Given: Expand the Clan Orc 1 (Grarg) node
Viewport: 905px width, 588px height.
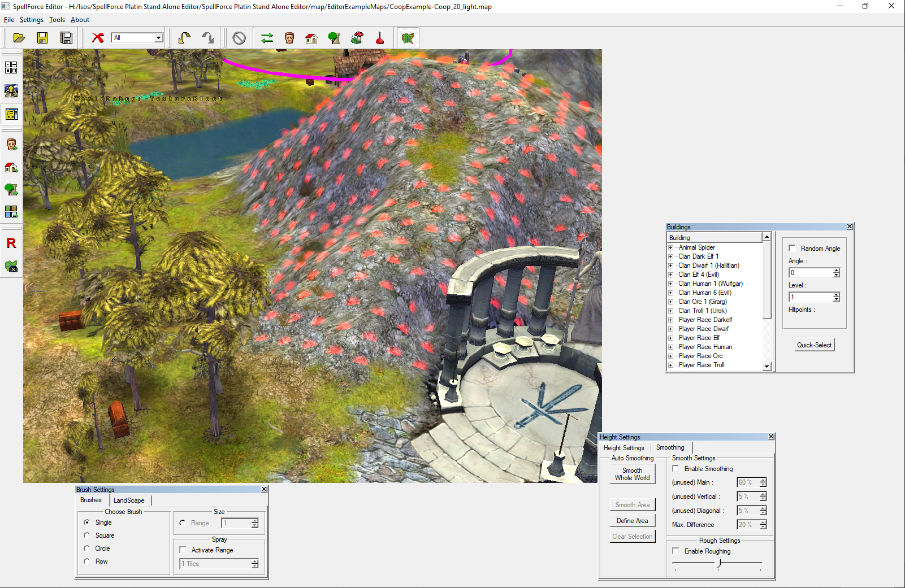Looking at the screenshot, I should click(x=671, y=302).
